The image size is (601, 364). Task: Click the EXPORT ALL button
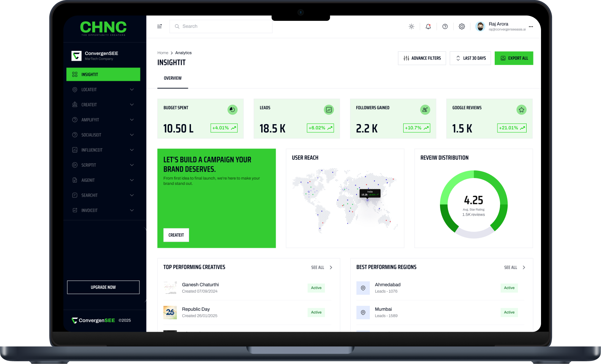514,58
